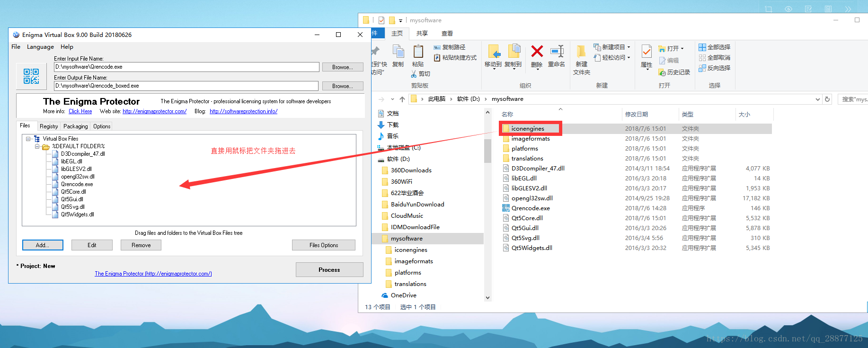The width and height of the screenshot is (868, 348).
Task: Click the Output File Name field
Action: pyautogui.click(x=186, y=86)
